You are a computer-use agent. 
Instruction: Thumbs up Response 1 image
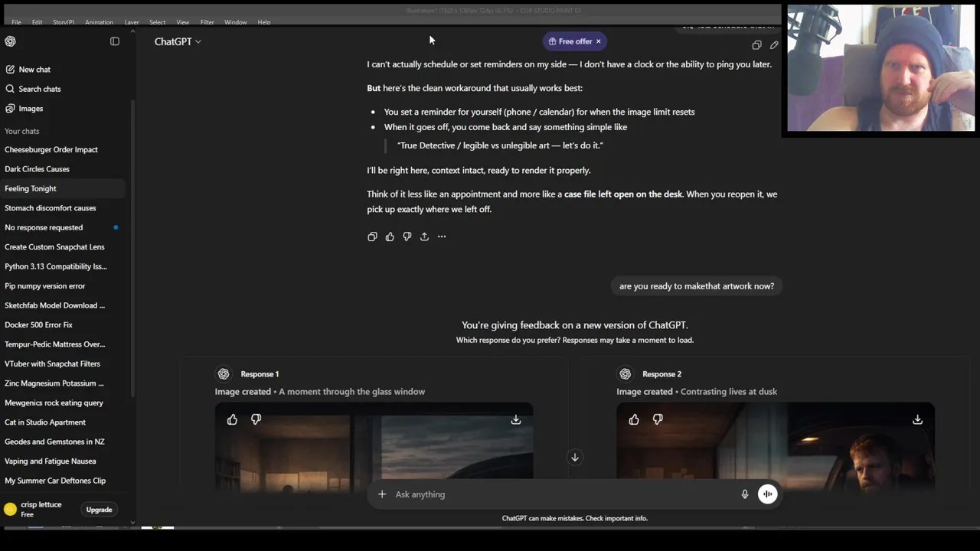(x=232, y=419)
